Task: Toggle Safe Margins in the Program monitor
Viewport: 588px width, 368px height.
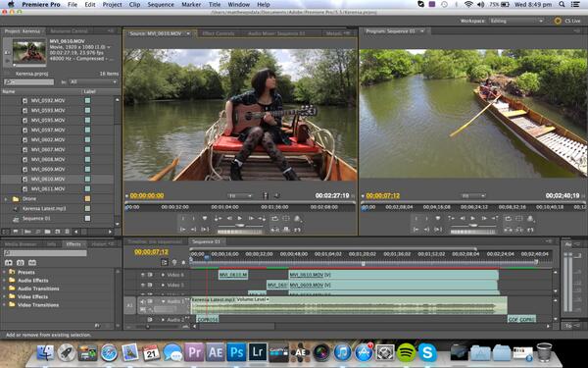Action: pyautogui.click(x=519, y=218)
